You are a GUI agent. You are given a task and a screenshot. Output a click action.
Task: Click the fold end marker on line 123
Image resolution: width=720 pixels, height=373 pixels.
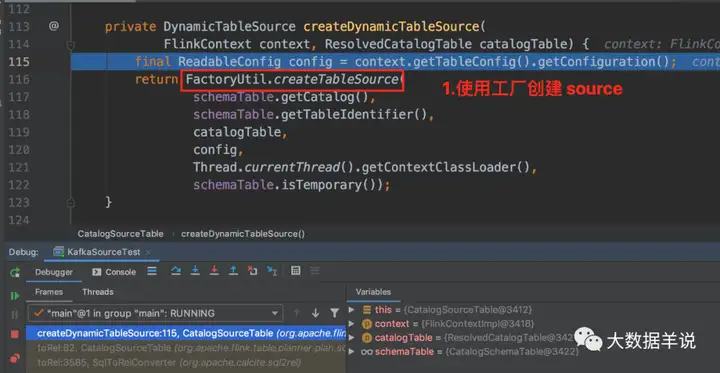point(71,202)
